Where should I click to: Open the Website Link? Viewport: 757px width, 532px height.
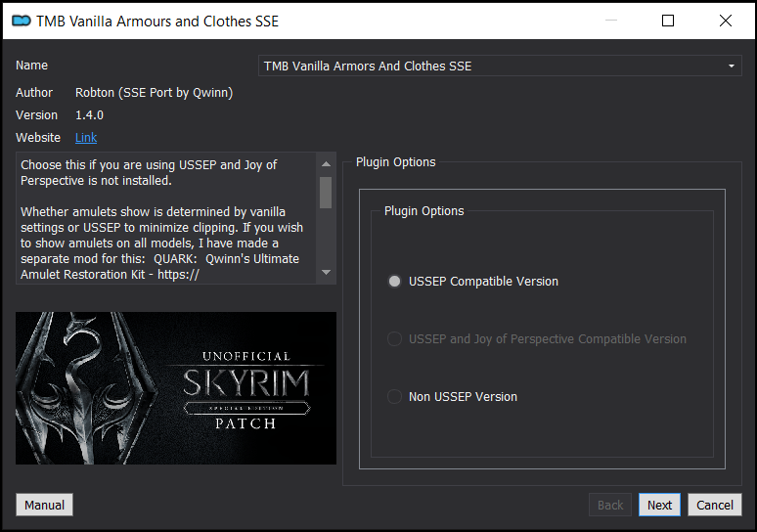[x=86, y=138]
